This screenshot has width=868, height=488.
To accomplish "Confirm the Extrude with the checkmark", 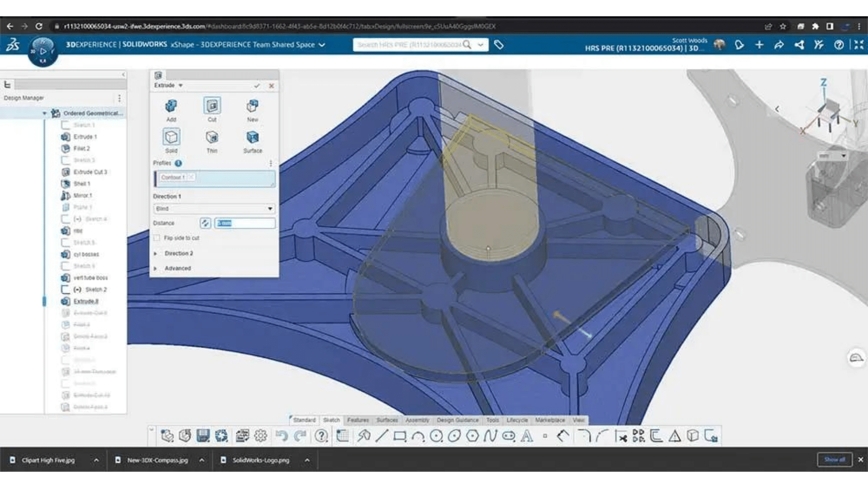I will point(257,85).
